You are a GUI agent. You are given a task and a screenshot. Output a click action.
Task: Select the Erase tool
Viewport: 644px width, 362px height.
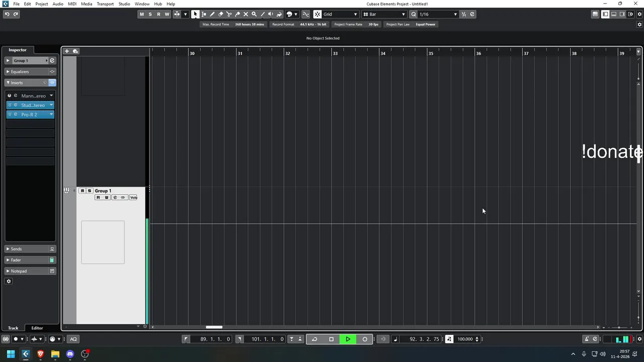click(x=221, y=14)
